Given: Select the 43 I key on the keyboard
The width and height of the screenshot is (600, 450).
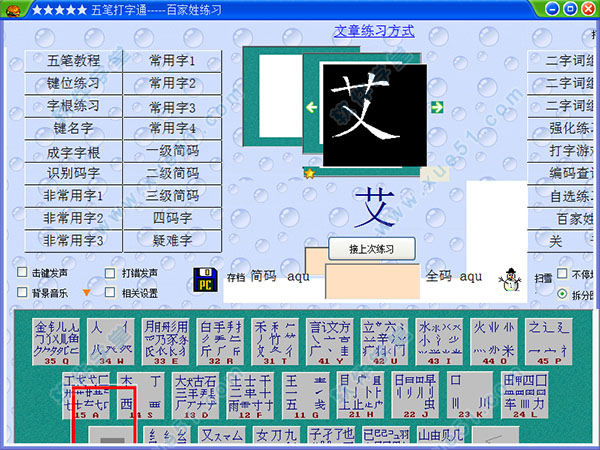Looking at the screenshot, I should pos(439,341).
